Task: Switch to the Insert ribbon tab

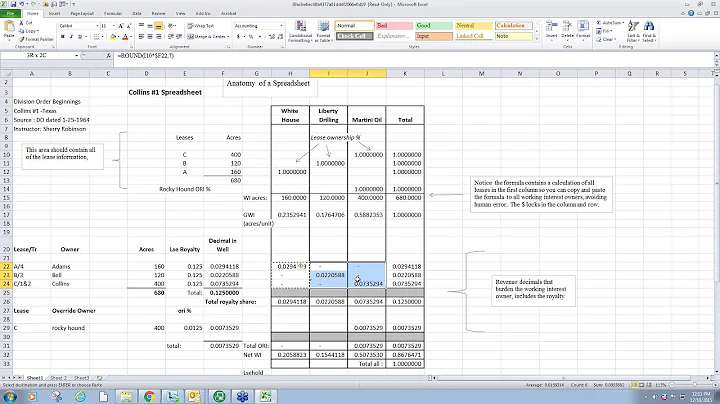Action: point(54,13)
